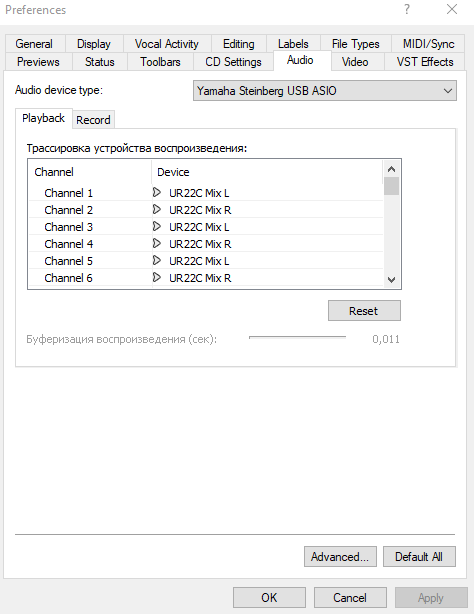Select the CD Settings tab
This screenshot has width=474, height=614.
(233, 62)
